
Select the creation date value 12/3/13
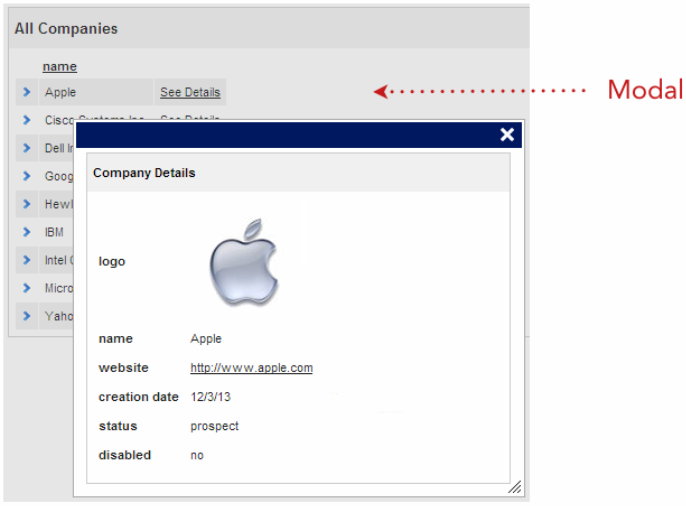210,397
